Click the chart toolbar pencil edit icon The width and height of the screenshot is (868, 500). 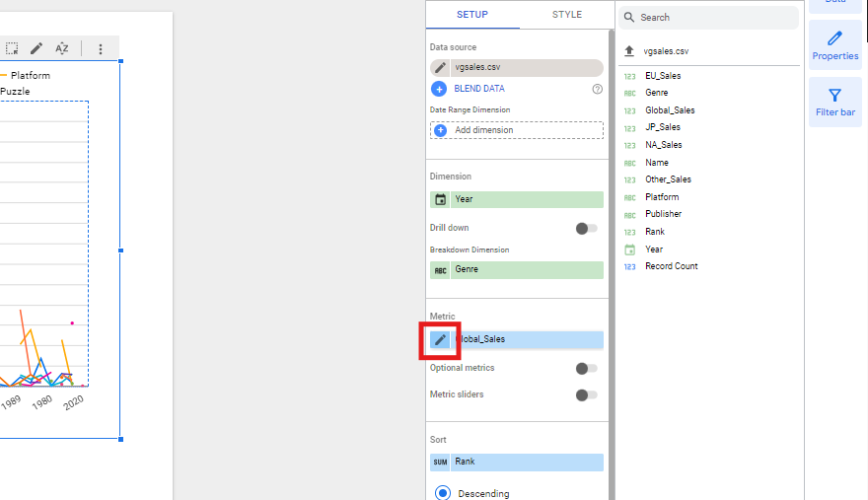[x=36, y=48]
